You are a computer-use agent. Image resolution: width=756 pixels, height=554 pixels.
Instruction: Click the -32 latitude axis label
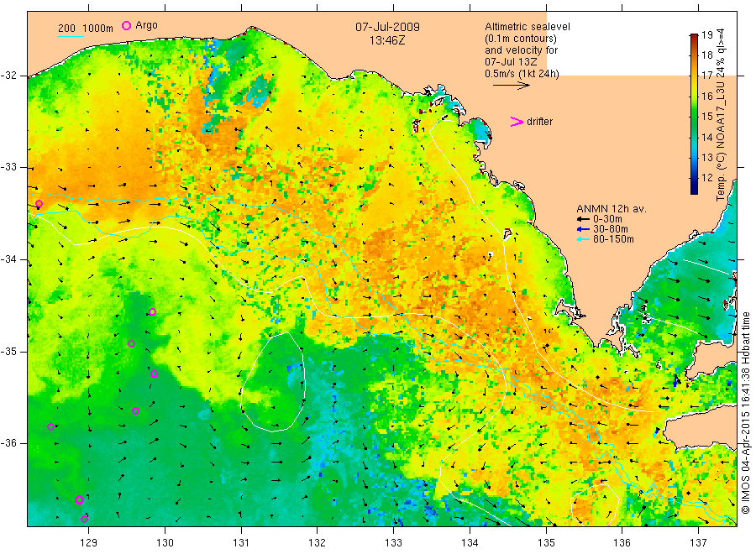click(8, 76)
